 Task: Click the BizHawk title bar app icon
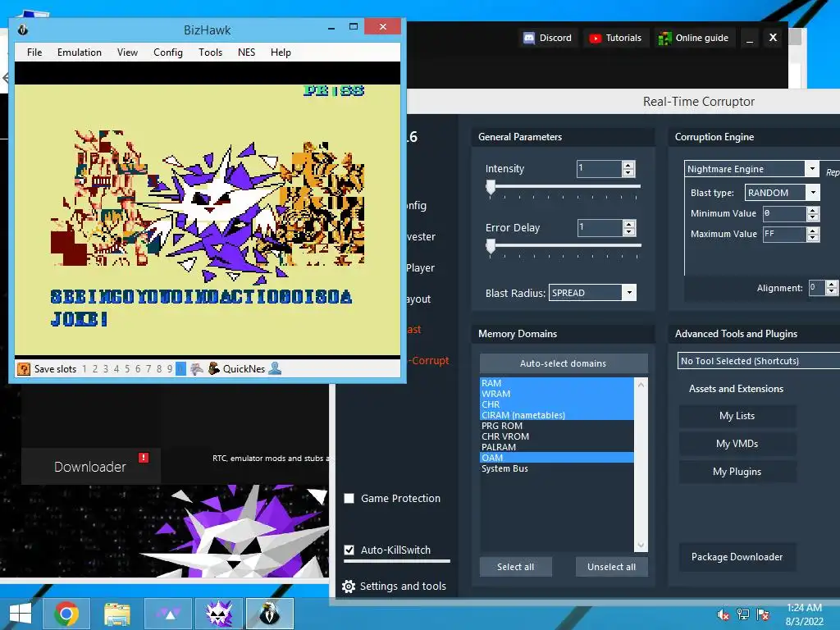click(22, 30)
